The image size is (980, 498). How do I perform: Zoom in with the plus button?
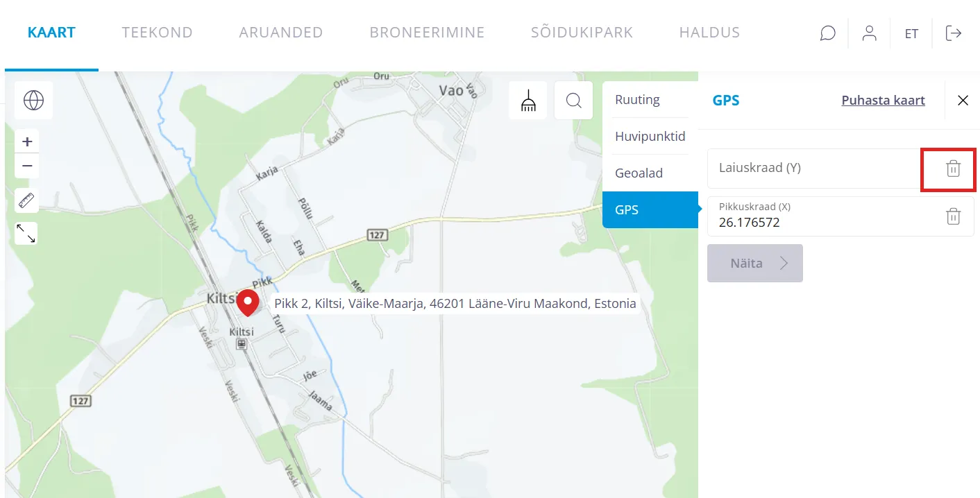click(x=27, y=141)
